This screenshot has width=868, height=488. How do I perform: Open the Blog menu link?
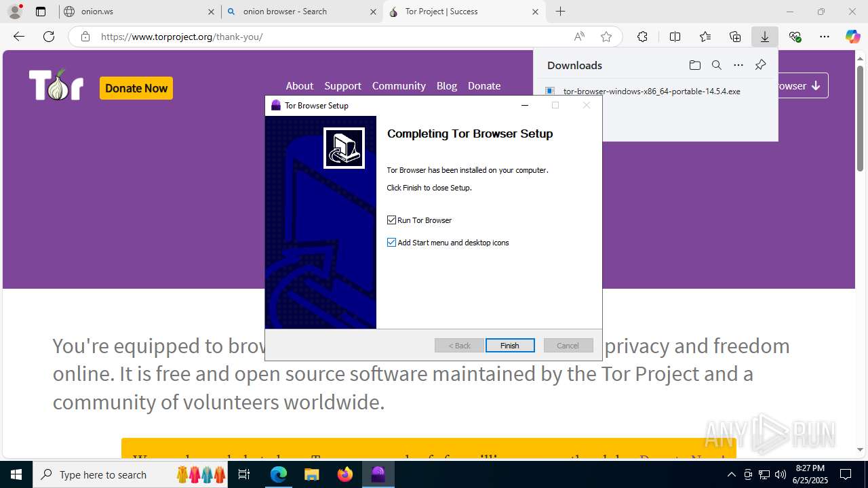coord(446,86)
